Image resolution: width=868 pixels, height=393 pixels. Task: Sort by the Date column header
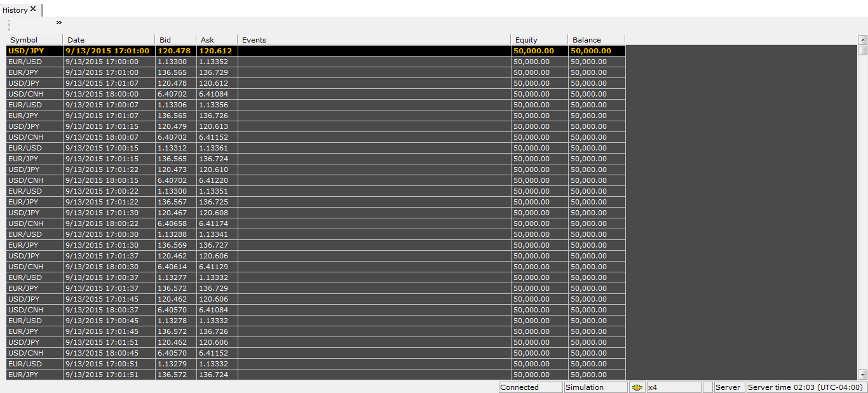pyautogui.click(x=109, y=40)
